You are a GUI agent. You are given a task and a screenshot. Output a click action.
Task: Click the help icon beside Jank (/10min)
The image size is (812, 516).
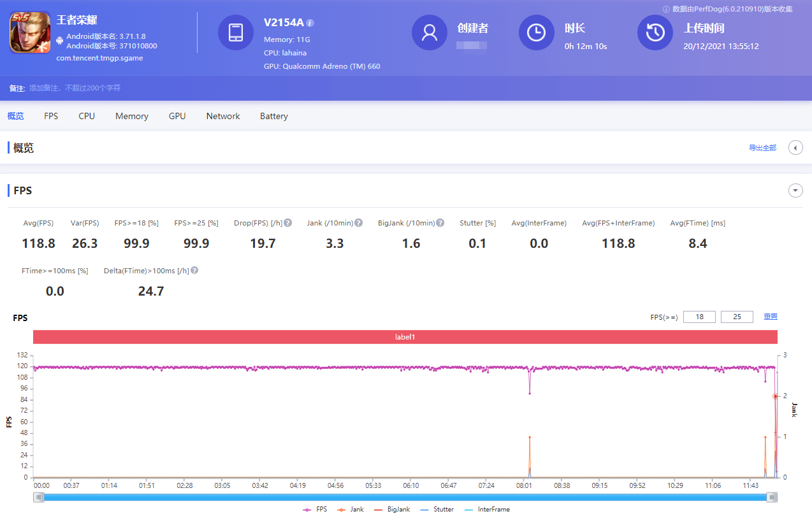click(x=359, y=223)
